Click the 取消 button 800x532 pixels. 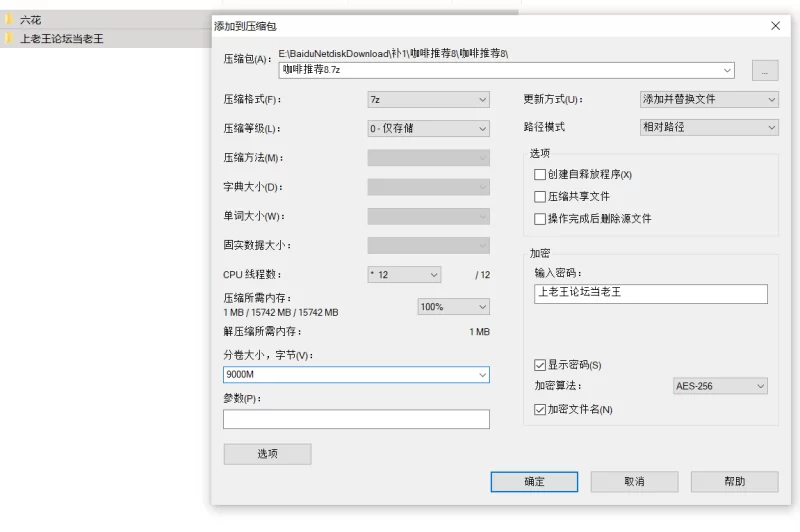(634, 482)
